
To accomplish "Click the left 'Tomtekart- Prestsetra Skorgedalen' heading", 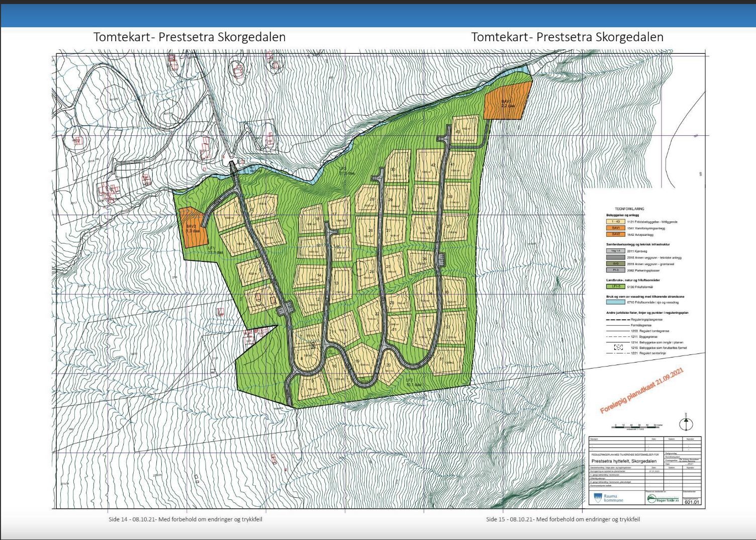I will 190,37.
